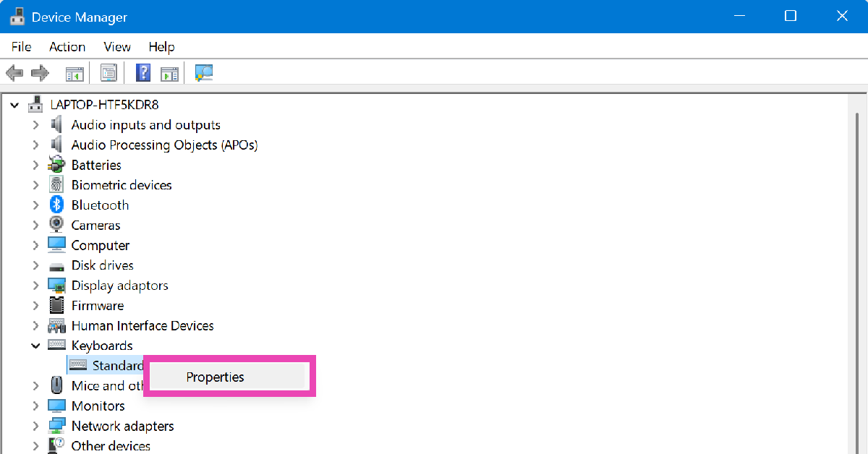Expand the Mice and other pointing devices chevron
The image size is (868, 454).
tap(35, 385)
